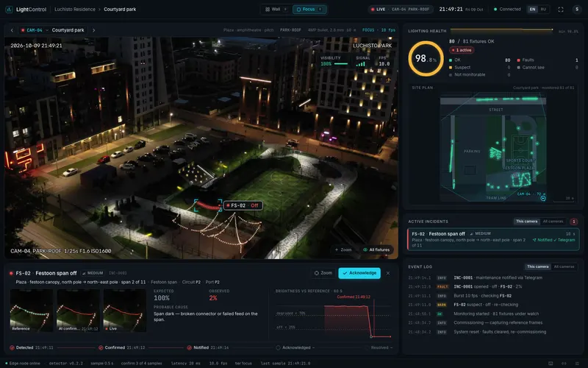Open the Reference thumbnail
Viewport: 588px width, 368px height.
[32, 311]
